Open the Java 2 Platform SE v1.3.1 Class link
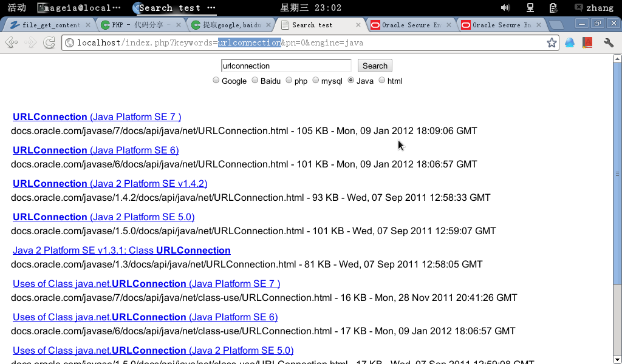 click(x=121, y=250)
